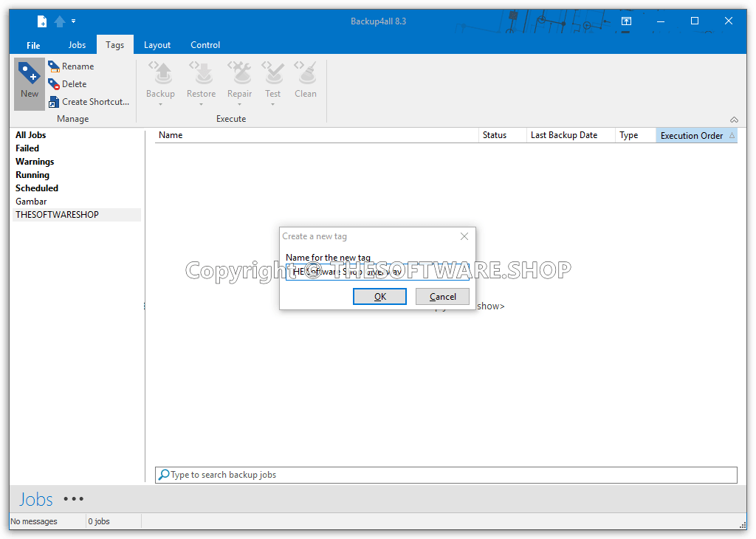Click the Create Shortcut icon

53,102
